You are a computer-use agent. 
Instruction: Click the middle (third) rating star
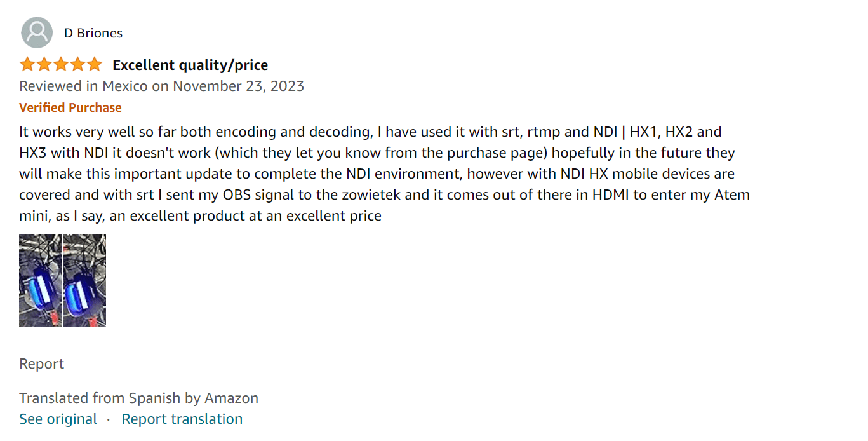[60, 64]
